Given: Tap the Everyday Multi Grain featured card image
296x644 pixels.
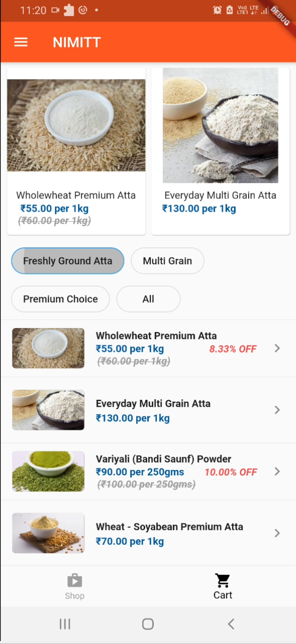Looking at the screenshot, I should 220,125.
